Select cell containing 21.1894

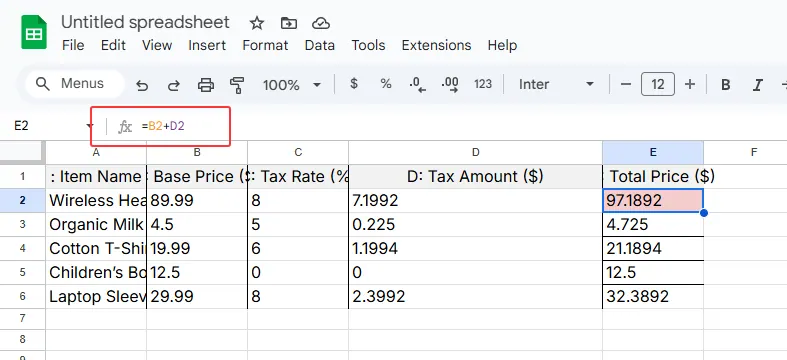click(653, 249)
